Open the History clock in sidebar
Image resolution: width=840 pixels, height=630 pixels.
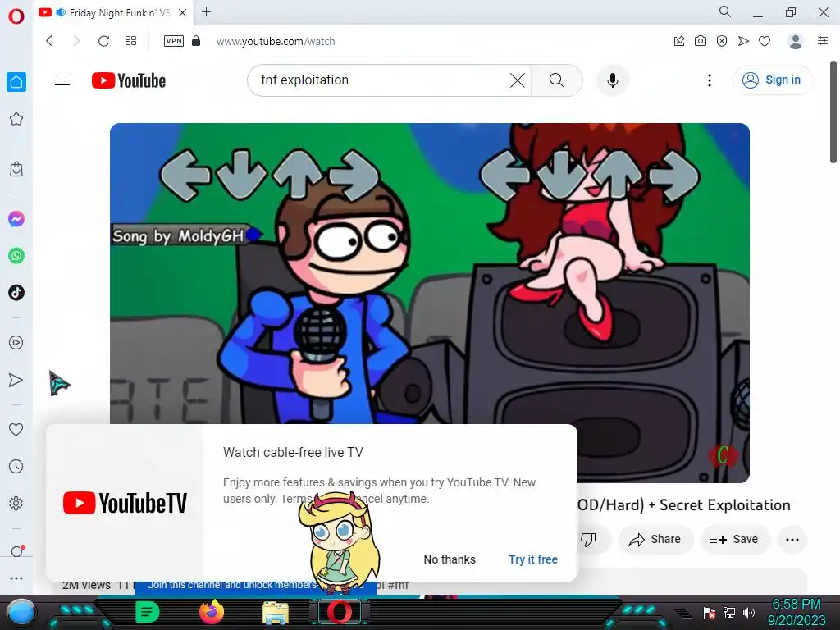[16, 467]
